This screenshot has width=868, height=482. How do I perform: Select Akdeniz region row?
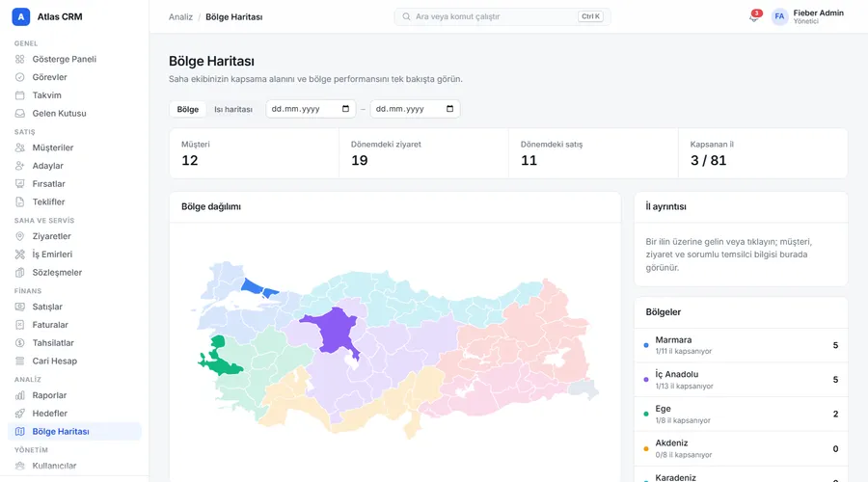[x=741, y=449]
